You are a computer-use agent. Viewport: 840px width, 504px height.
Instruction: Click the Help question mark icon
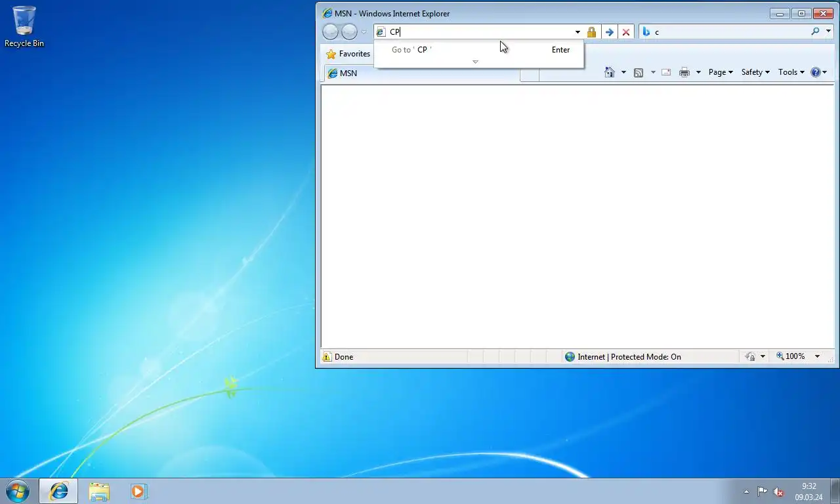point(816,72)
